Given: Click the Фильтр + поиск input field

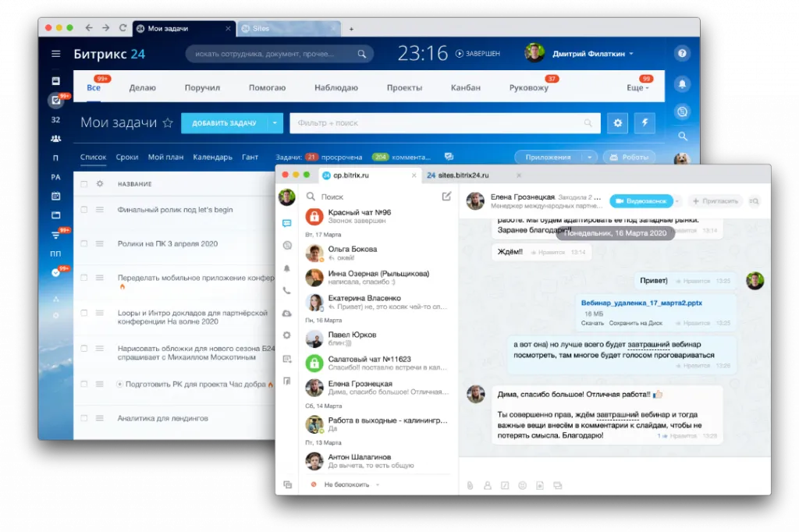Looking at the screenshot, I should click(x=437, y=123).
